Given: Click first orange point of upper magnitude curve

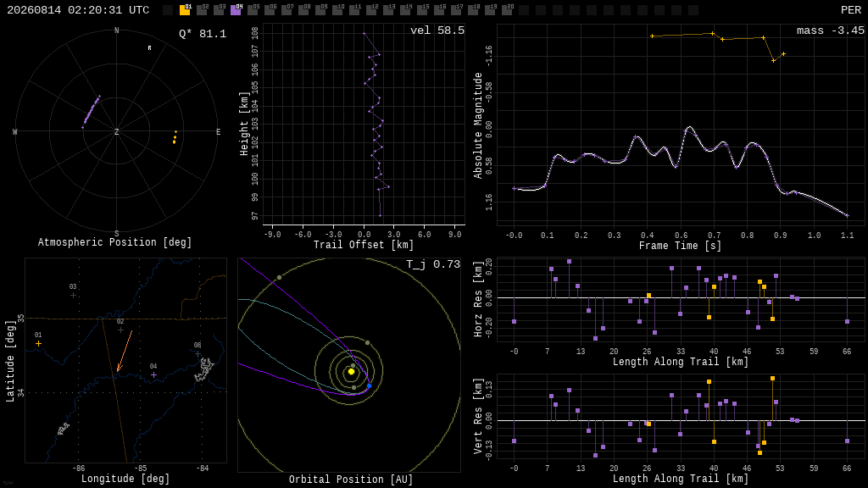Looking at the screenshot, I should click(x=652, y=36).
